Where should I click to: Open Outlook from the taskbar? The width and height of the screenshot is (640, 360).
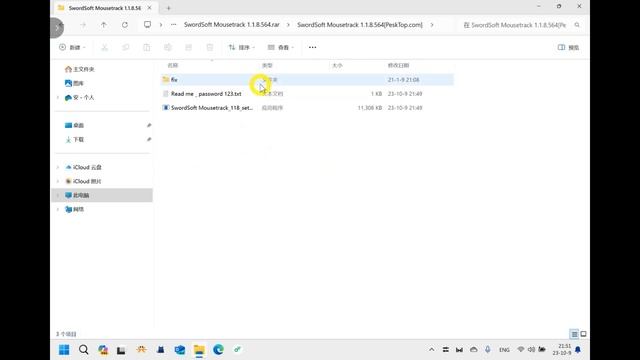180,350
